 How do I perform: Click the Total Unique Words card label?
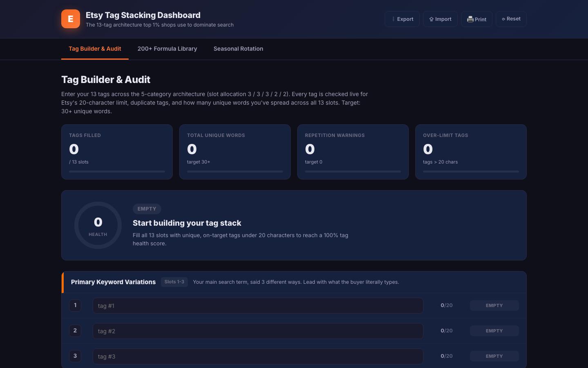(x=216, y=135)
